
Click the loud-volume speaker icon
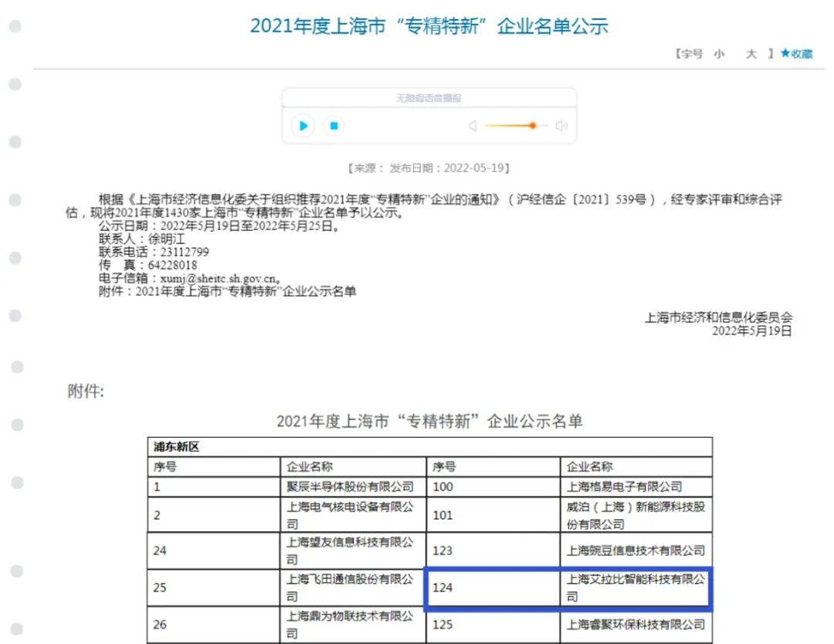(x=561, y=126)
